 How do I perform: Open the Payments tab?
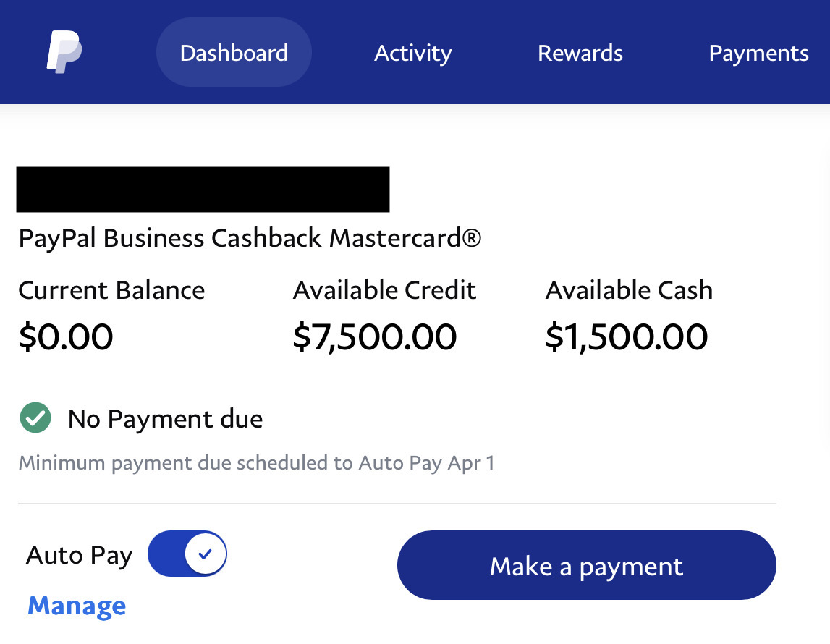(758, 53)
